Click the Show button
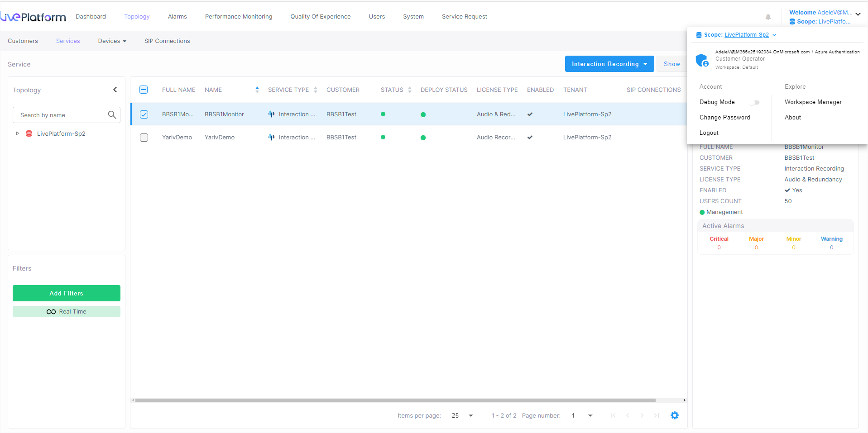The image size is (868, 433). click(x=672, y=64)
